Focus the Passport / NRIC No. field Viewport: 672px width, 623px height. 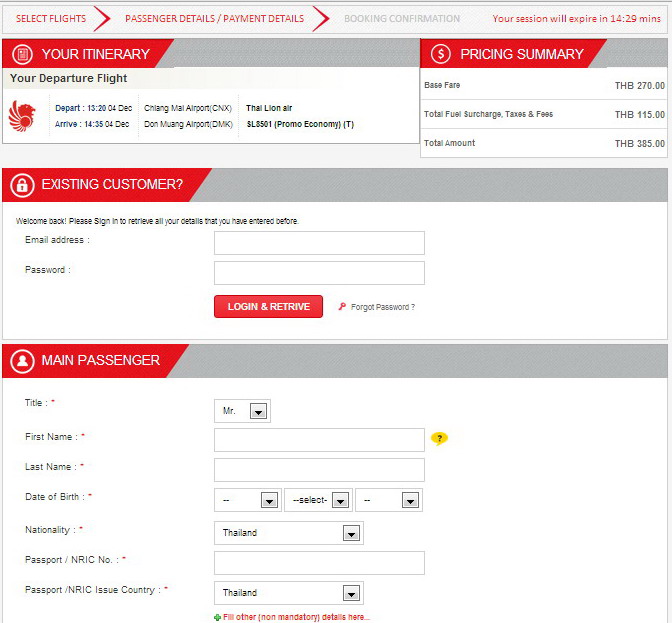coord(319,563)
